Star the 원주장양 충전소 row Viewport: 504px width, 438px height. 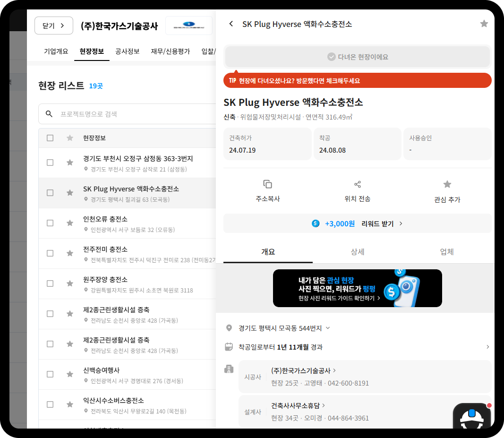[70, 283]
